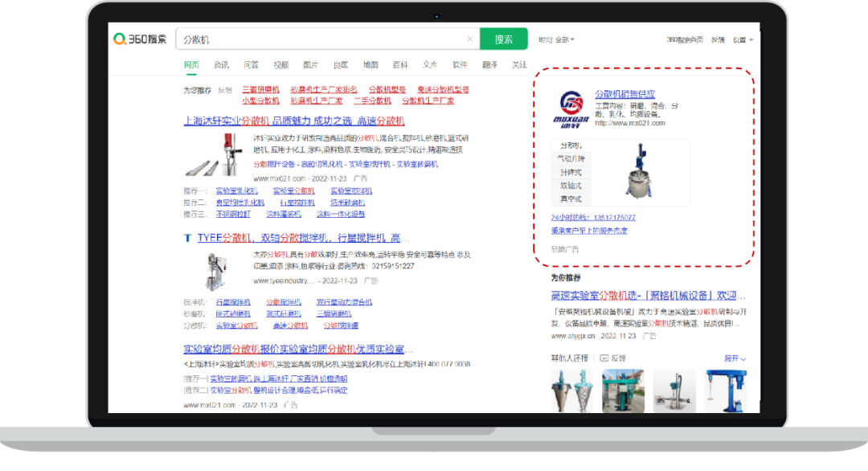Click the reactor tank image in the ad card
Image resolution: width=868 pixels, height=471 pixels.
click(x=640, y=171)
